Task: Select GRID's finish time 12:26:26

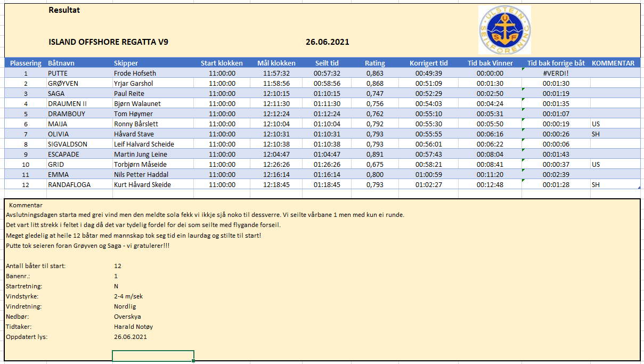Action: [276, 164]
